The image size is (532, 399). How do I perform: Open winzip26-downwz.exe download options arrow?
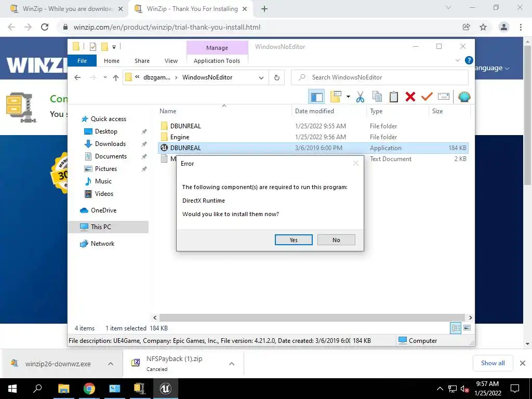tap(111, 364)
